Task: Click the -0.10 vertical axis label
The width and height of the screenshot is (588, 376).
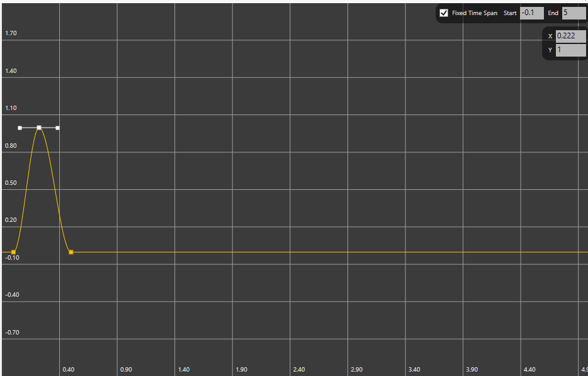Action: [12, 258]
